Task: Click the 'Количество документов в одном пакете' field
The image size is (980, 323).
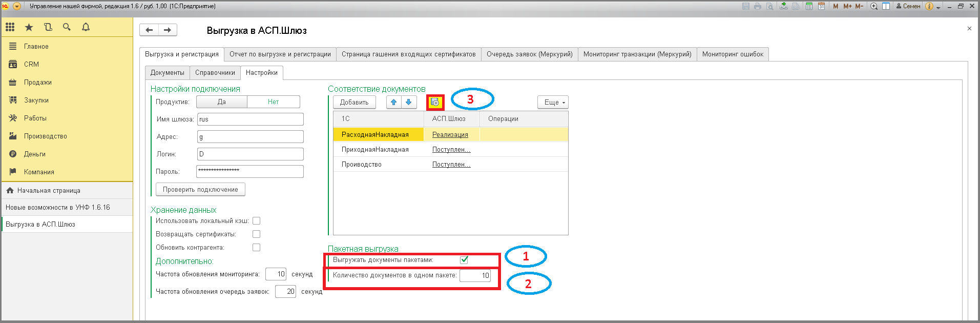Action: (475, 275)
